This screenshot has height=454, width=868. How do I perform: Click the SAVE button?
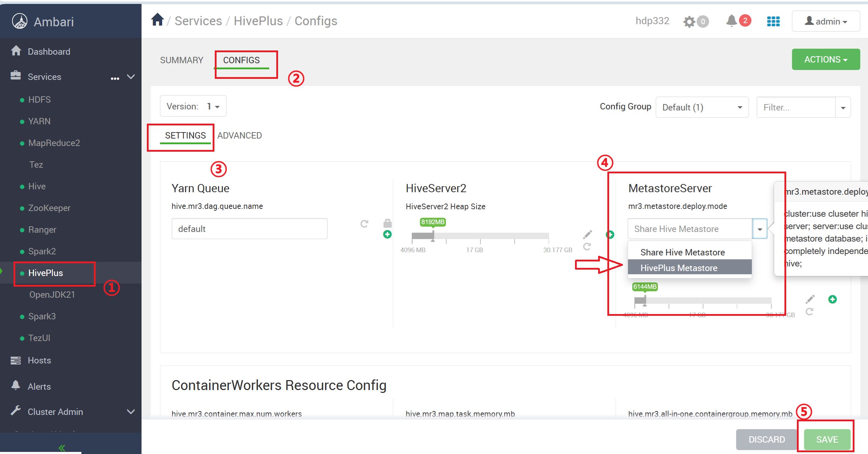[827, 439]
